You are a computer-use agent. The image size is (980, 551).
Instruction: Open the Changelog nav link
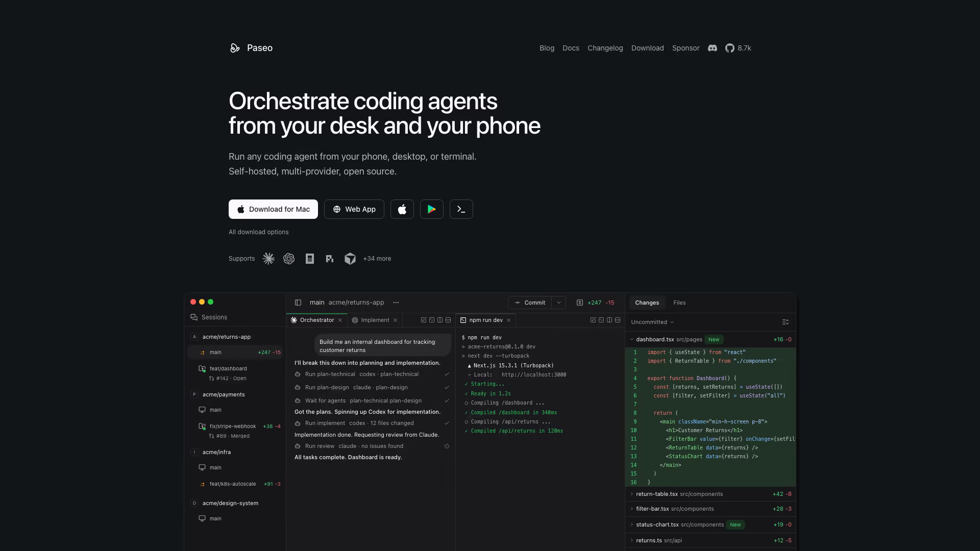pos(605,48)
